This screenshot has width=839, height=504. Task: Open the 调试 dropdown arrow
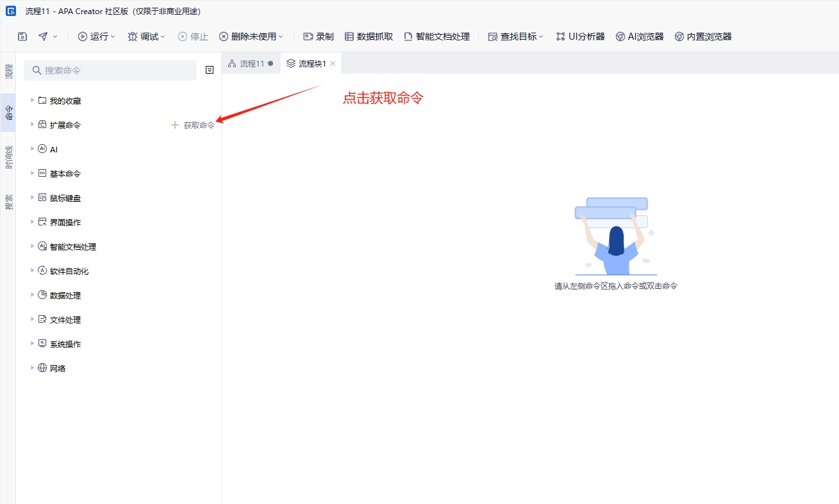coord(163,37)
